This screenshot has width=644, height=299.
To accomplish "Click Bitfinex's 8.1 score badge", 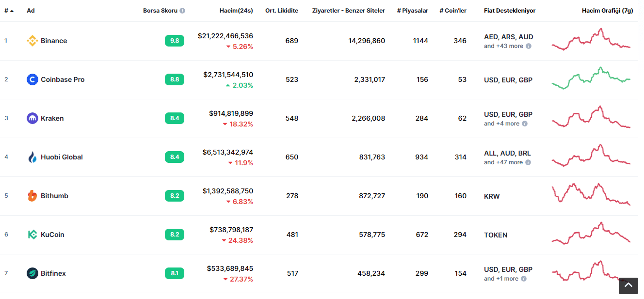I will [x=175, y=273].
